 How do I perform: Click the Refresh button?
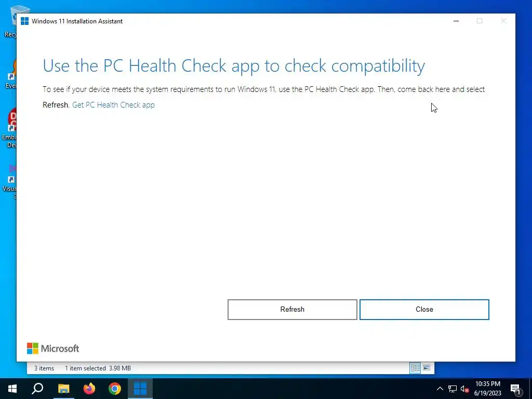coord(292,310)
